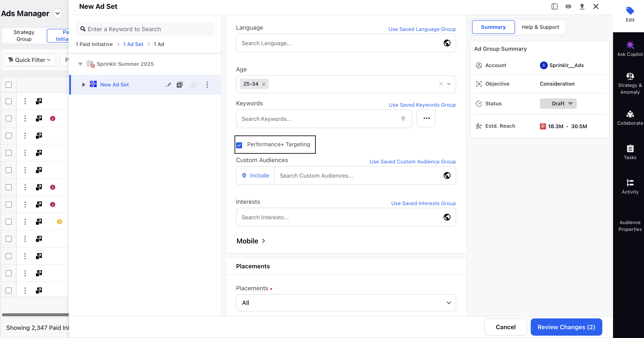Image resolution: width=644 pixels, height=338 pixels.
Task: Click Use Saved Interests Group link
Action: (x=423, y=203)
